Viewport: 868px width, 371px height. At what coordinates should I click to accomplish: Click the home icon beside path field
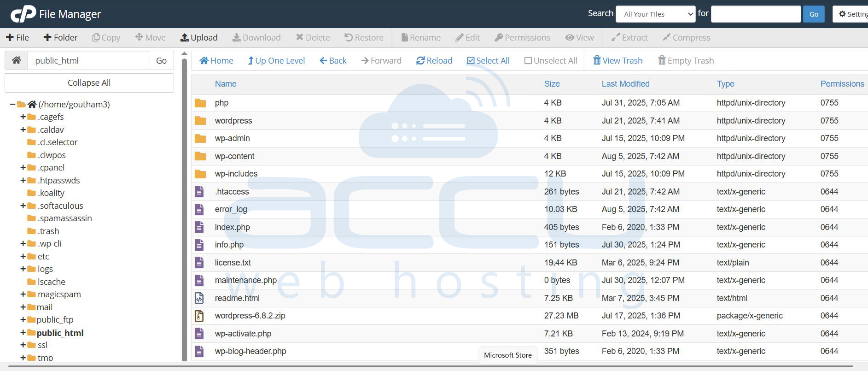(17, 60)
